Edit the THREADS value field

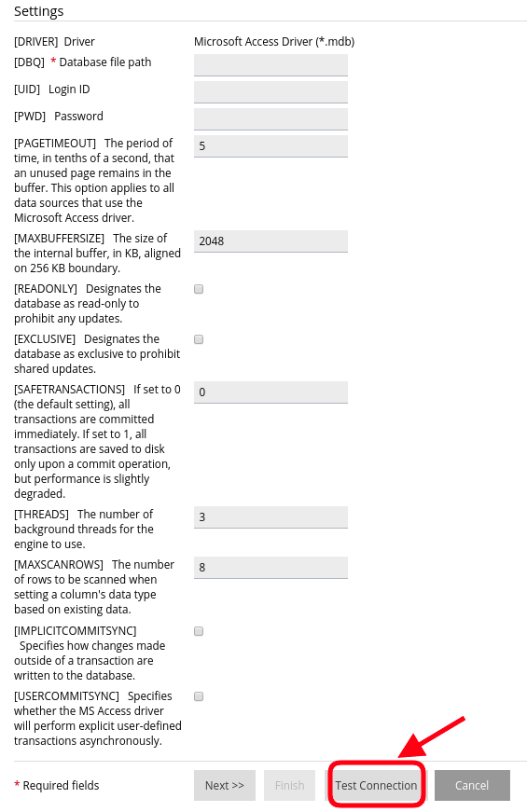coord(270,516)
